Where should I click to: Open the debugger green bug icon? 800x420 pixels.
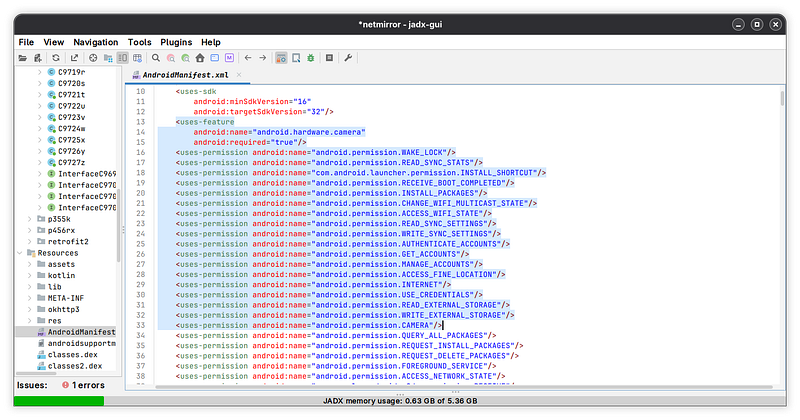pos(311,58)
